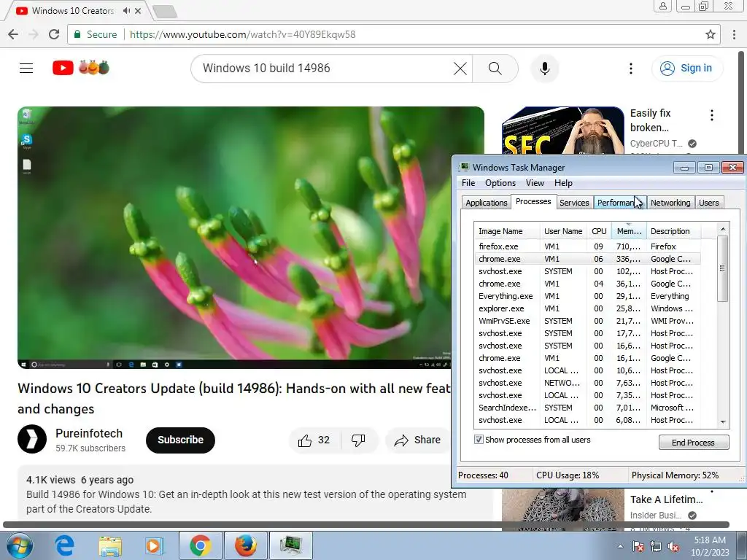Sort processes by User Name column
Screen dimensions: 747x560
[563, 231]
